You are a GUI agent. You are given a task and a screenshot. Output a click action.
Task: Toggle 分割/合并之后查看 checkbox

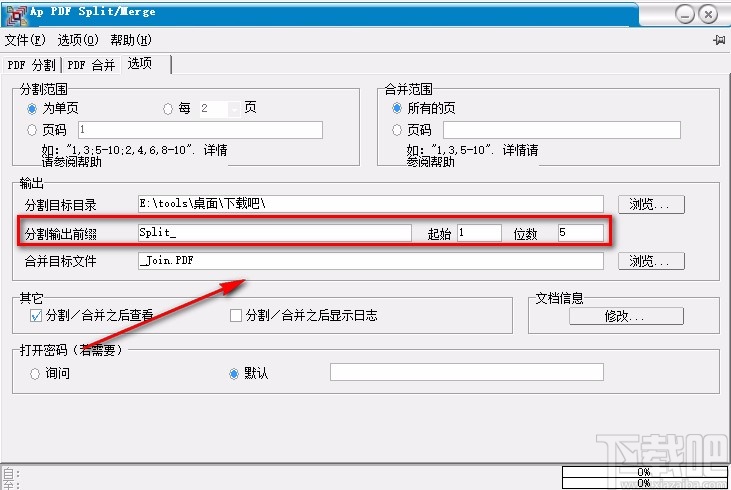coord(36,316)
